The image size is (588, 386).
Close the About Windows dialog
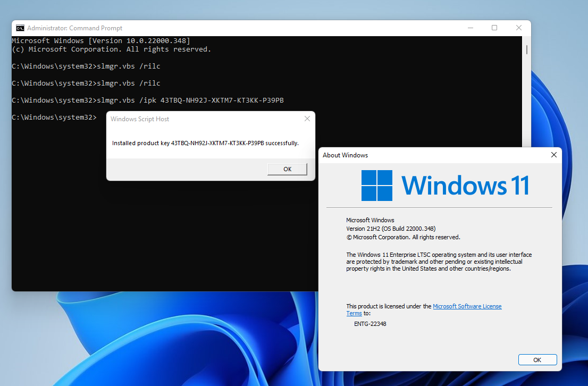pos(554,155)
